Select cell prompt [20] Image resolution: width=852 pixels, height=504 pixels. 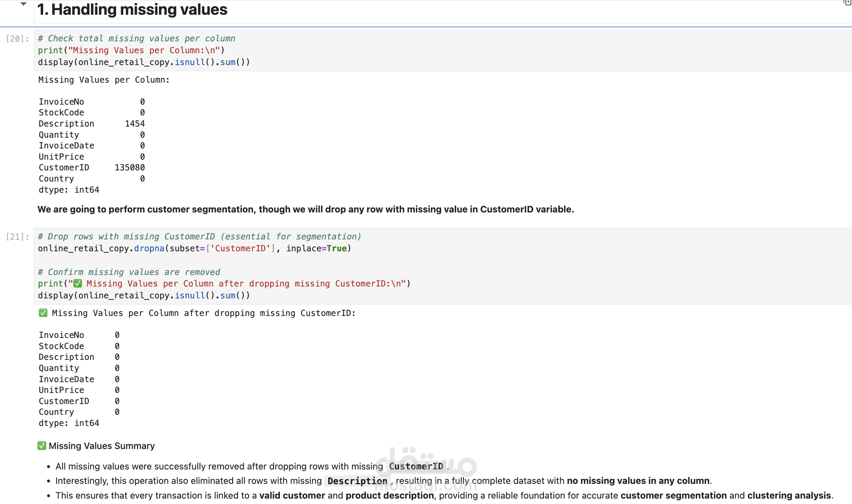(x=17, y=39)
